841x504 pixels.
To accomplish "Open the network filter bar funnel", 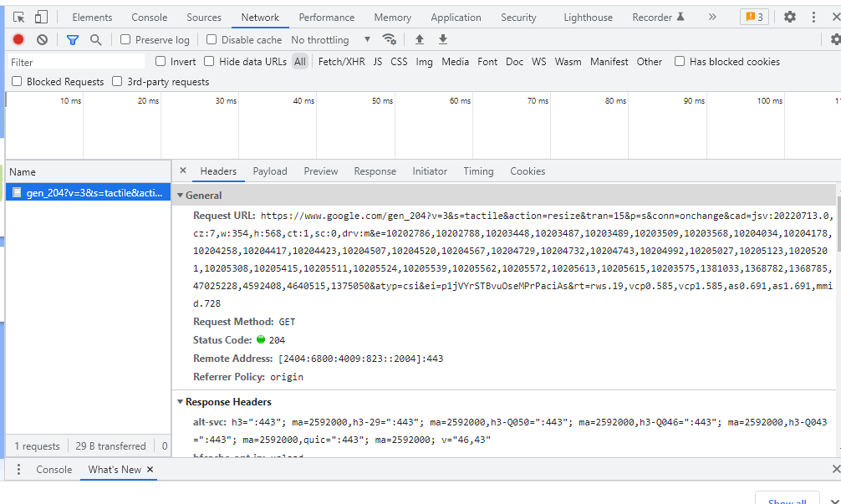I will (72, 38).
